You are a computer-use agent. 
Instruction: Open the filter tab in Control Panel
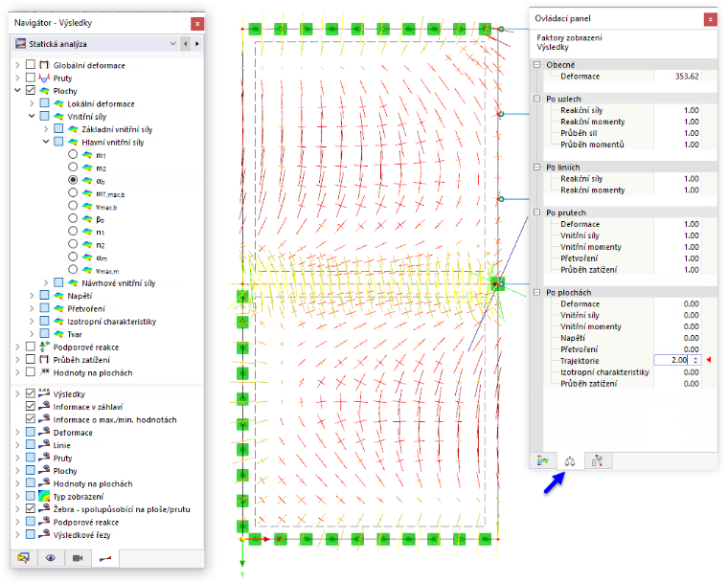click(597, 460)
